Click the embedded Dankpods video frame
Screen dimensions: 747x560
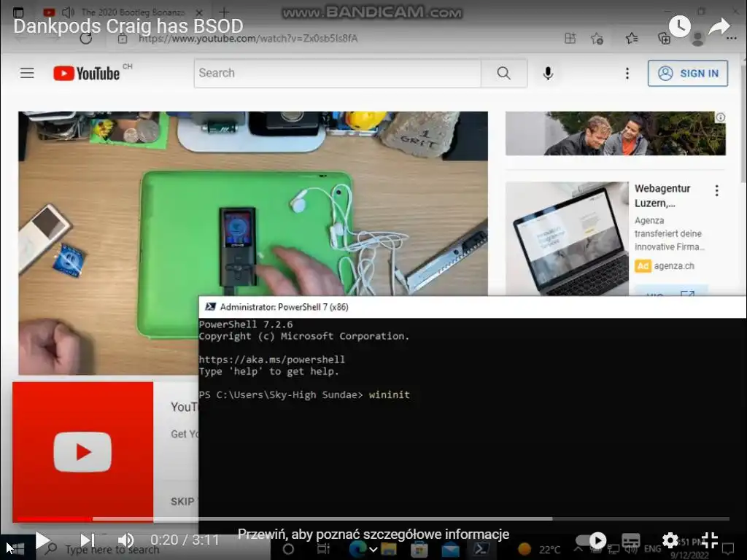click(253, 243)
